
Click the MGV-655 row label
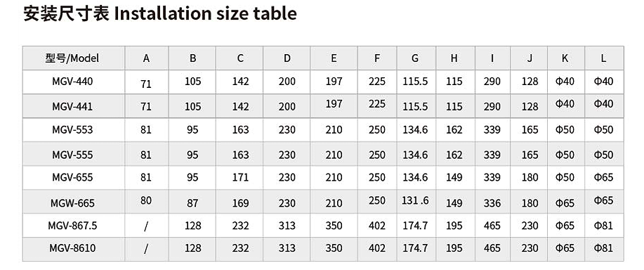(72, 177)
